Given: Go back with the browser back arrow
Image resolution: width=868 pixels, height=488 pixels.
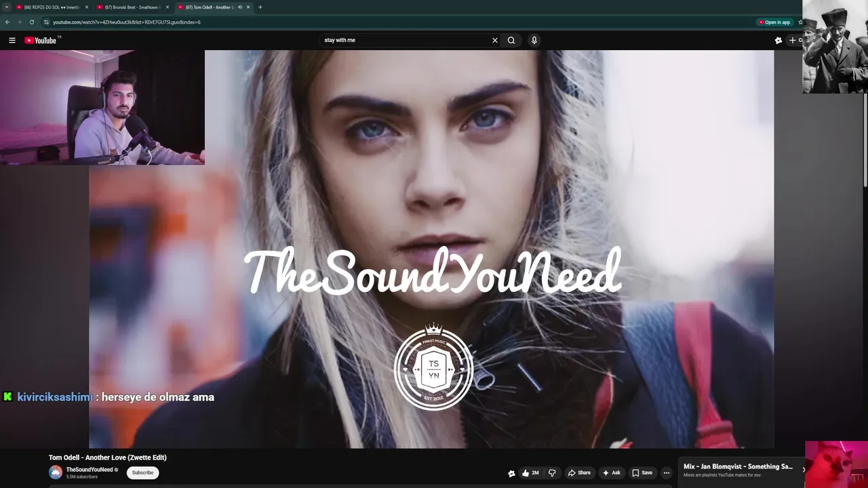Looking at the screenshot, I should click(x=7, y=22).
